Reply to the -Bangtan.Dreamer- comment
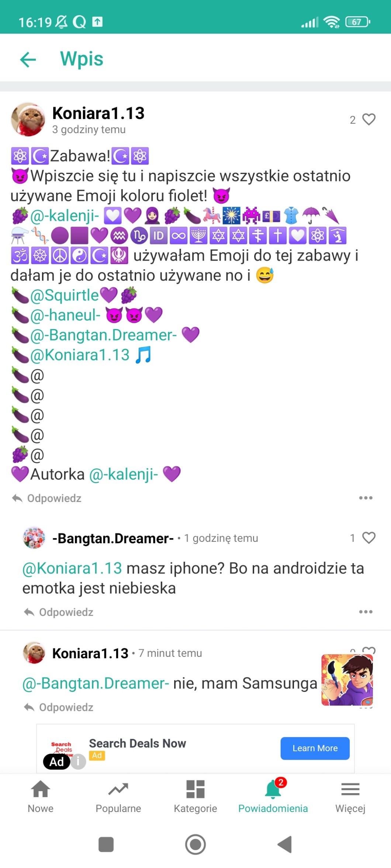 tap(58, 612)
